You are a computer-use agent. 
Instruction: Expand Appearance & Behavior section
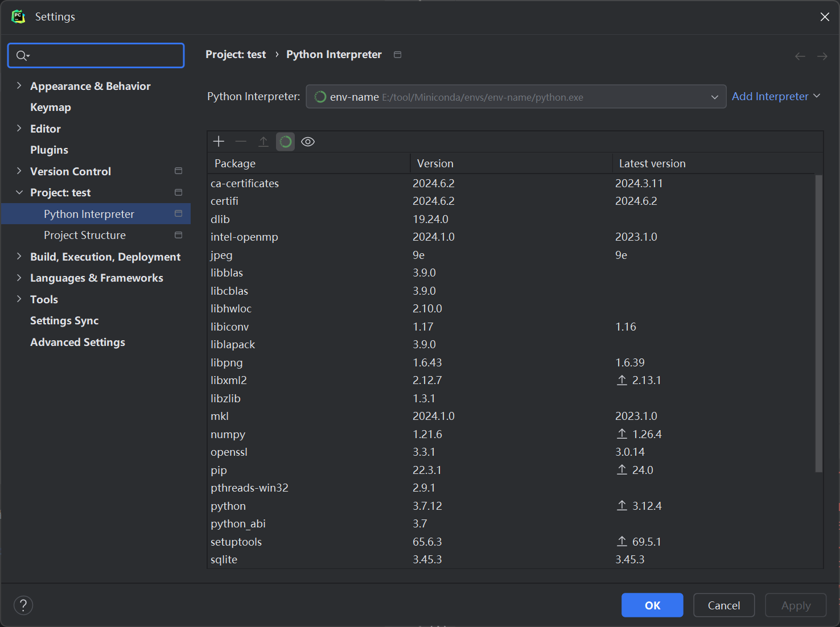19,85
